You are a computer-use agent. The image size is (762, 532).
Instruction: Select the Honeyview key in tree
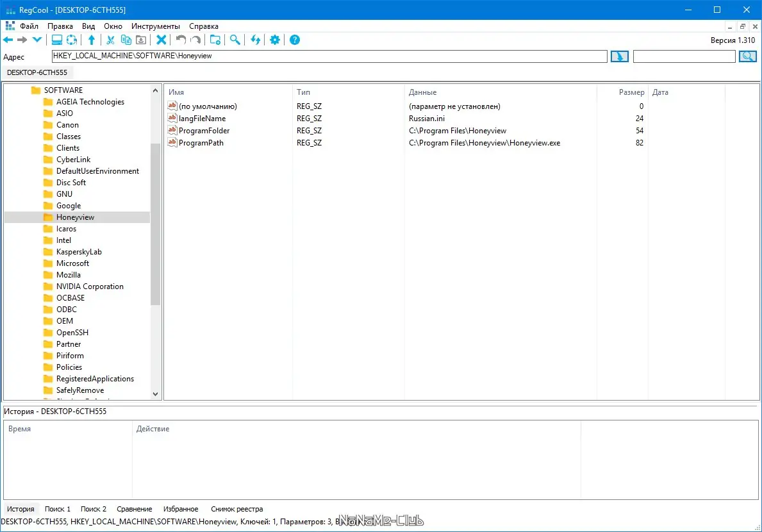75,217
